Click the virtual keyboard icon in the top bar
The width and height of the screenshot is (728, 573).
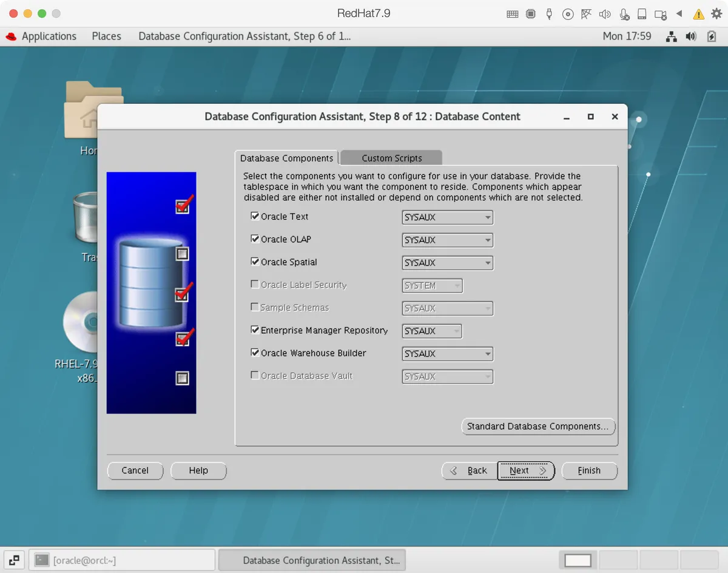click(x=512, y=13)
